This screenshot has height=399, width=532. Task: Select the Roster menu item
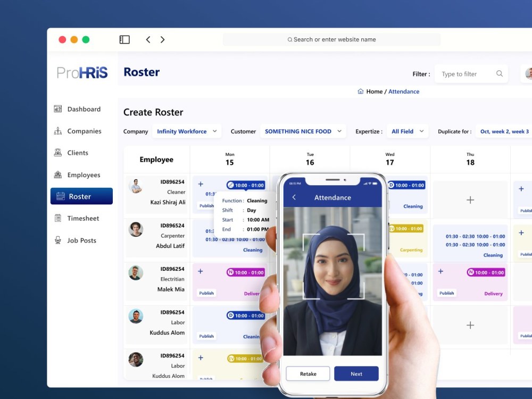[81, 196]
